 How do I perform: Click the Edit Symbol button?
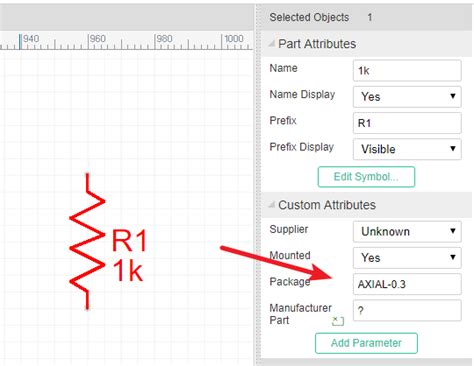coord(366,177)
